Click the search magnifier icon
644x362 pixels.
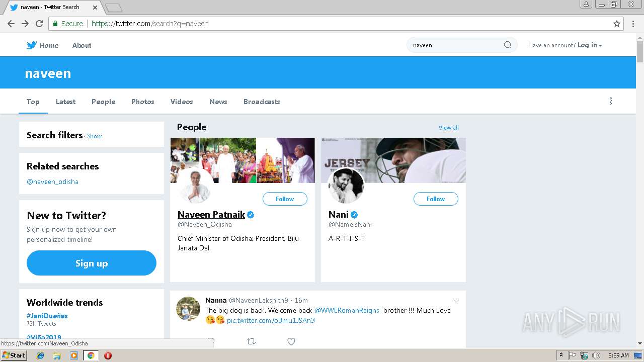[x=508, y=45]
